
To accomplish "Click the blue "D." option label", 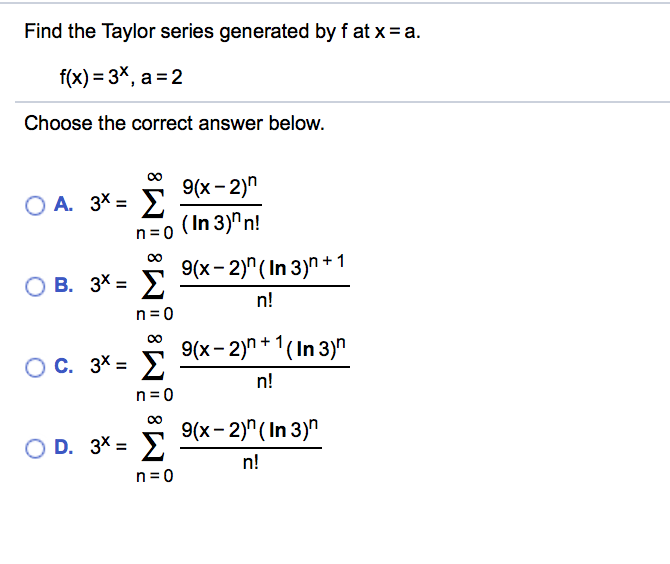I will 64,447.
